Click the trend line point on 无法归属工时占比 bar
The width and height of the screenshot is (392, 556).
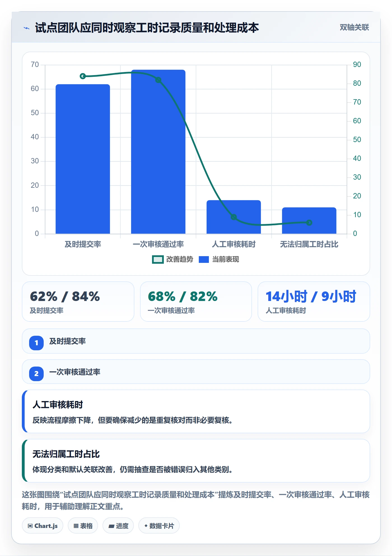(309, 223)
